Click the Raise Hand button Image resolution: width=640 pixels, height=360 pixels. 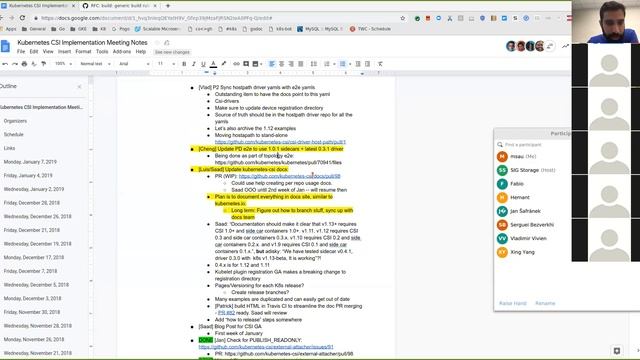513,303
